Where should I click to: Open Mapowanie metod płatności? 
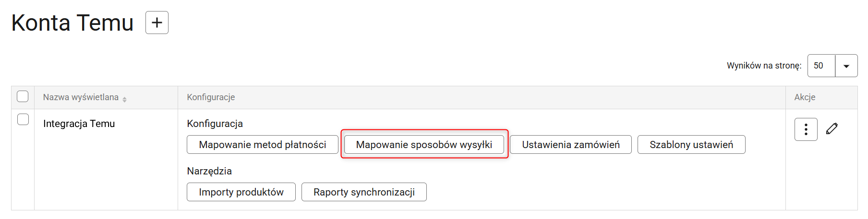click(x=263, y=145)
